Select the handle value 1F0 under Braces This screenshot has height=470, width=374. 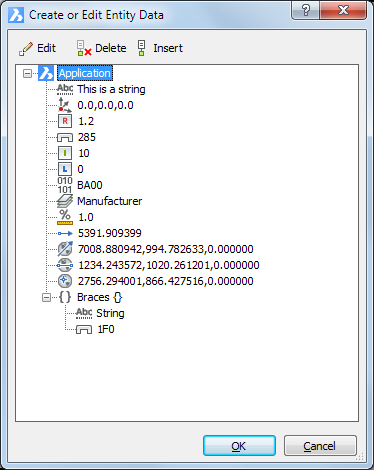(106, 329)
